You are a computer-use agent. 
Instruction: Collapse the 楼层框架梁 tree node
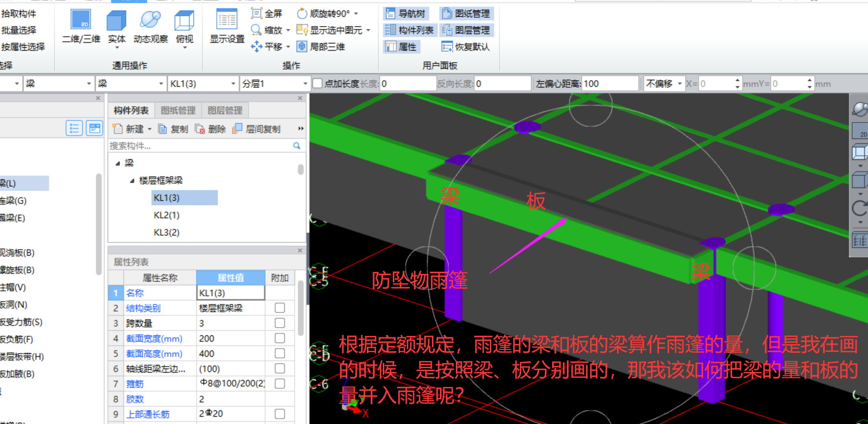132,181
